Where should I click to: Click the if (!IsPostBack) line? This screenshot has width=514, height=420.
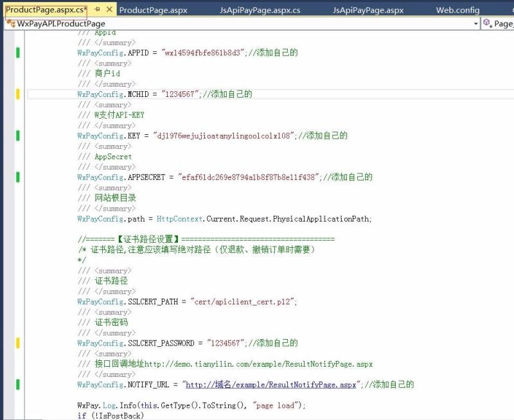click(111, 416)
